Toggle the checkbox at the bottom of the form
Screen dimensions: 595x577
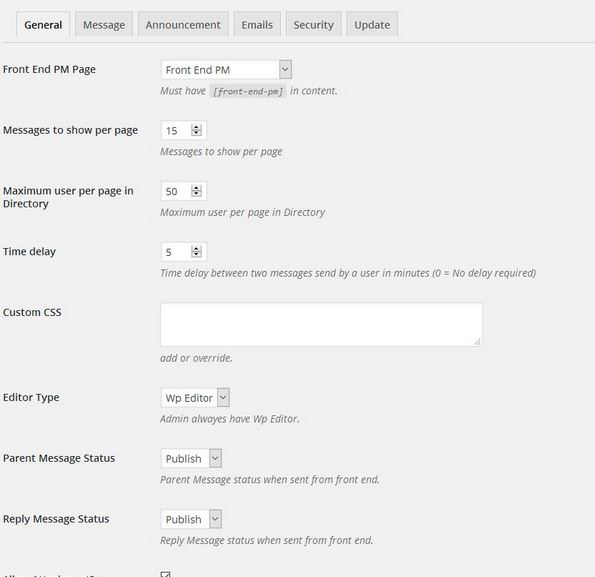(x=165, y=574)
